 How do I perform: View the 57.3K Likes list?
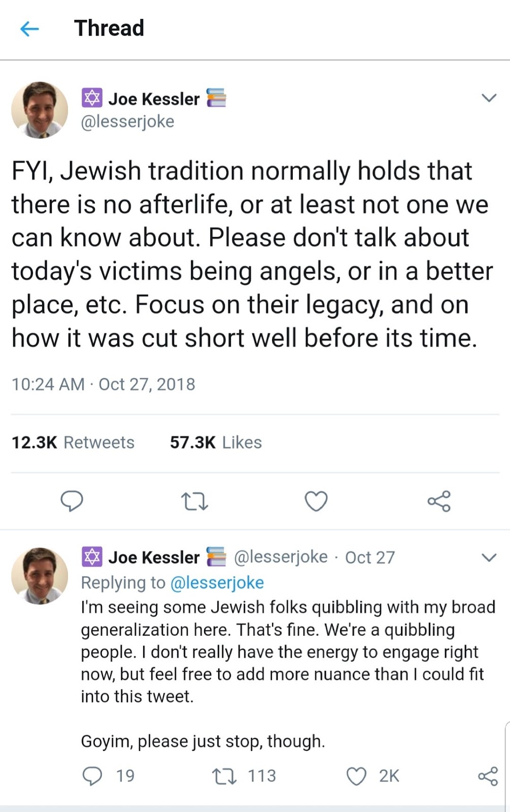click(216, 443)
